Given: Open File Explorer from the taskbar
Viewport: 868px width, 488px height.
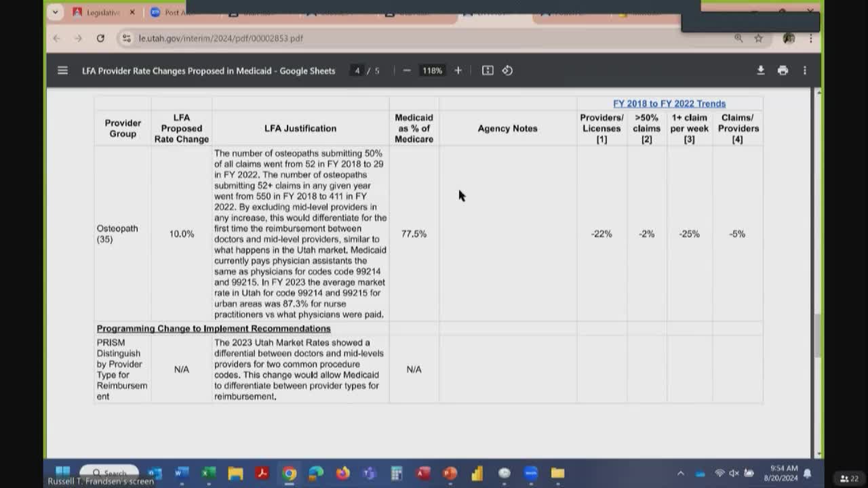Looking at the screenshot, I should (x=235, y=473).
